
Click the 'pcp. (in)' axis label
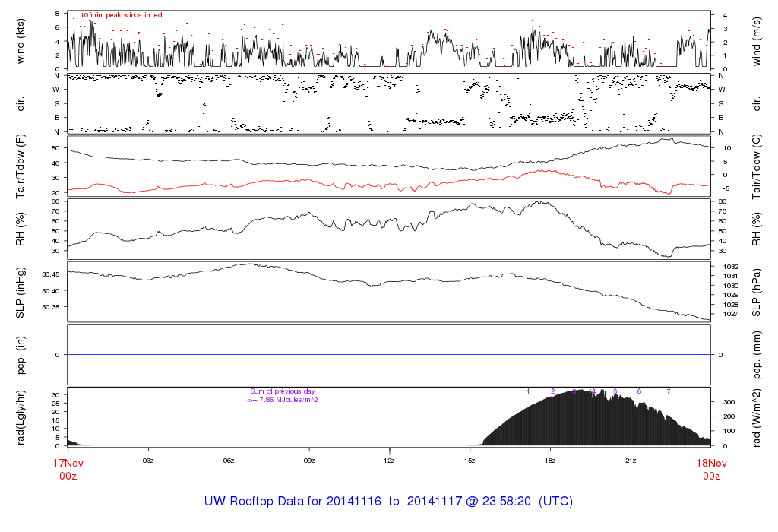pos(21,354)
